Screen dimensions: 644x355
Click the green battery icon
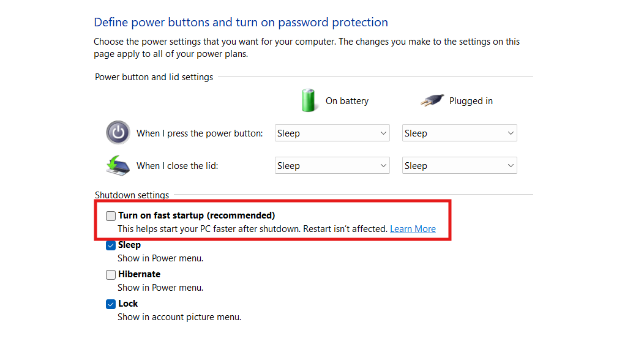310,100
